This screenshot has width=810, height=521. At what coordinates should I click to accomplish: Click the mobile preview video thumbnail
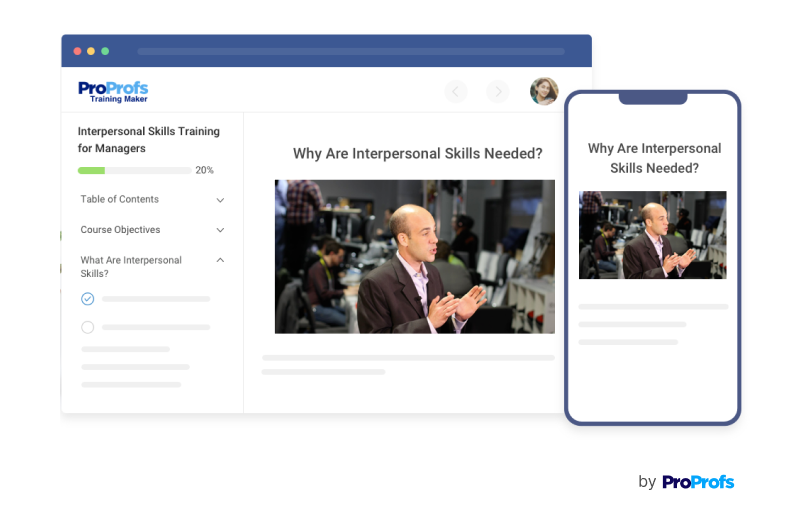(652, 235)
